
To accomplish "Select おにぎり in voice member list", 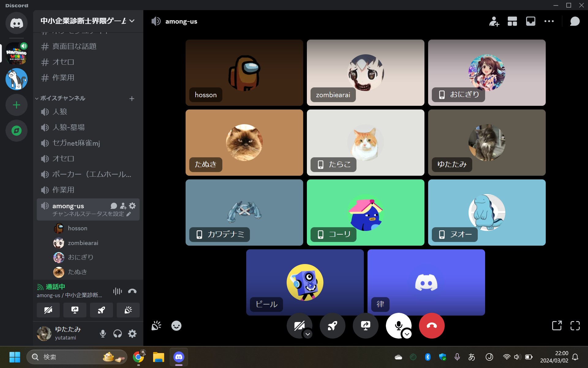I will pyautogui.click(x=95, y=257).
